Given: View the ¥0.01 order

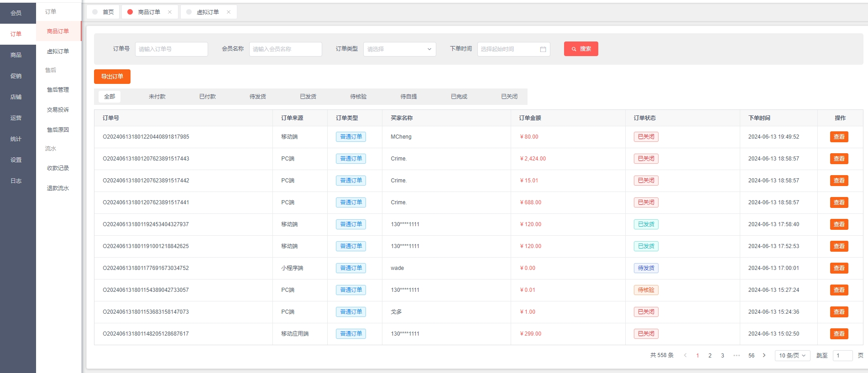Looking at the screenshot, I should coord(839,290).
